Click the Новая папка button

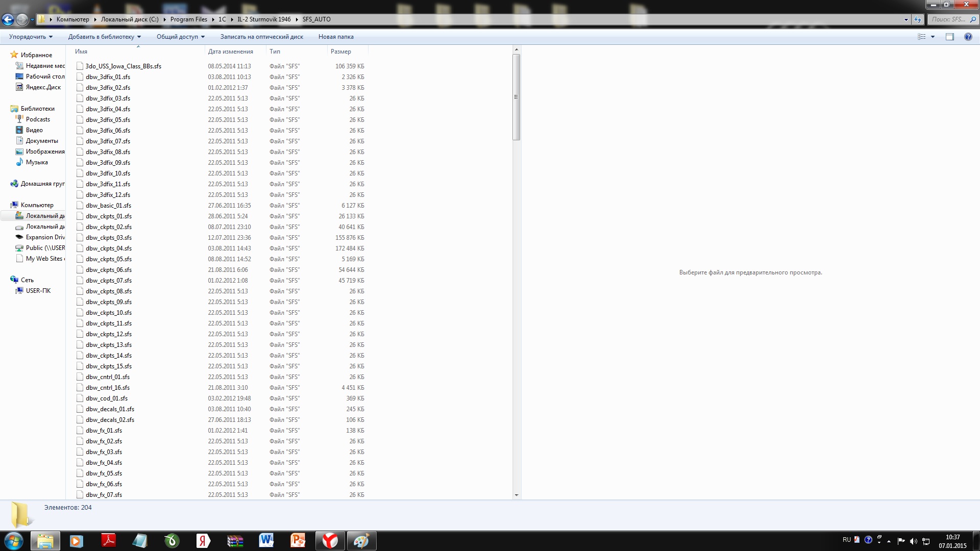(335, 37)
